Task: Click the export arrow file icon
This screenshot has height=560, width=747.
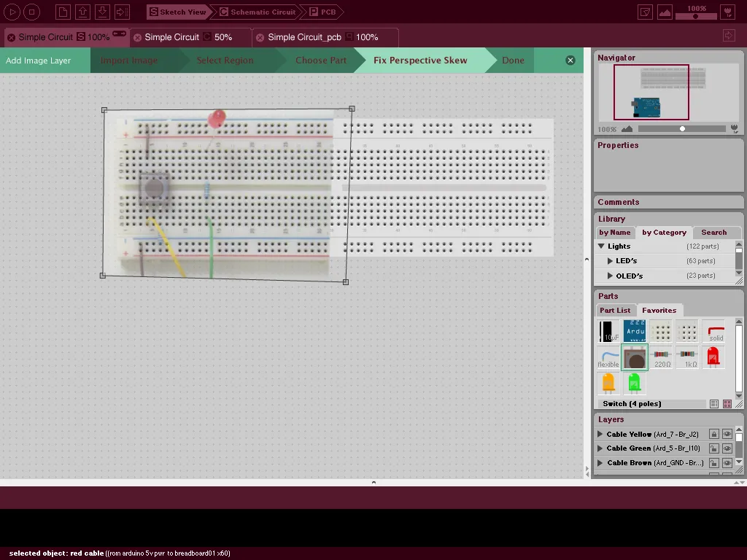Action: coord(122,12)
